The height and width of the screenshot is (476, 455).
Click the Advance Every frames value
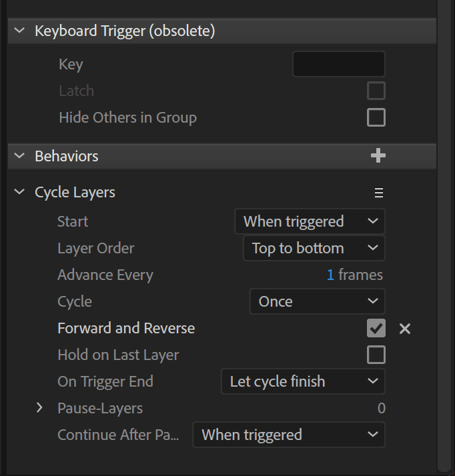pos(330,275)
